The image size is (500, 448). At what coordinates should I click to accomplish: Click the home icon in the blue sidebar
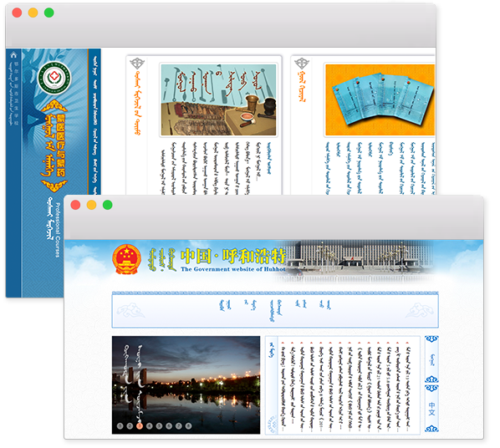pyautogui.click(x=13, y=55)
